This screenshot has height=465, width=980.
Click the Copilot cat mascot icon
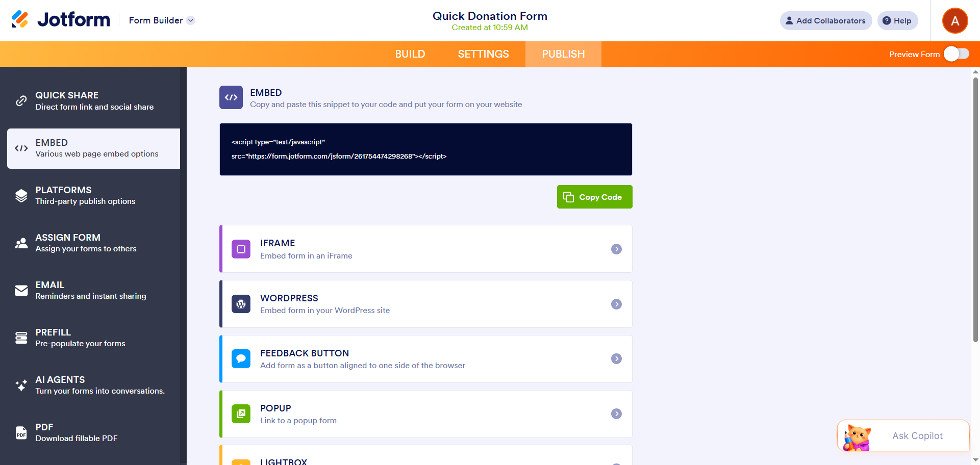click(857, 437)
